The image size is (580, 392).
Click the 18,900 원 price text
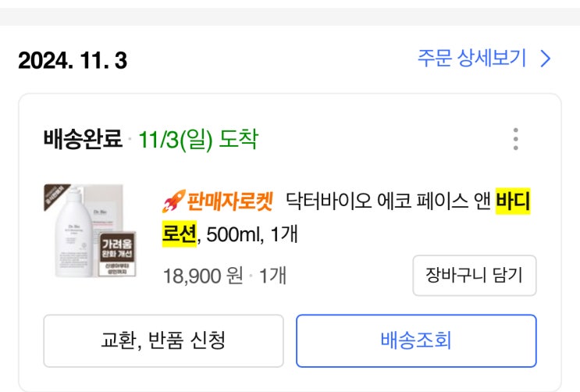point(203,276)
